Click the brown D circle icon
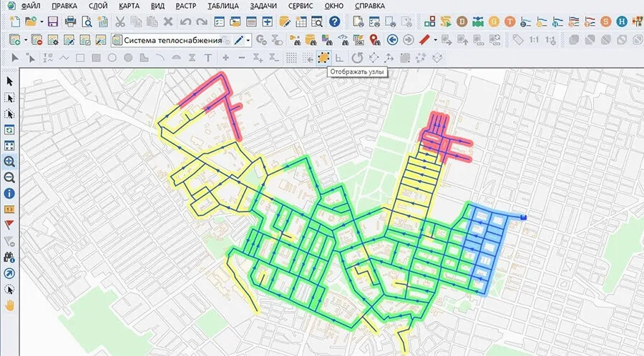Screen dimensions: 644x356 pyautogui.click(x=462, y=21)
